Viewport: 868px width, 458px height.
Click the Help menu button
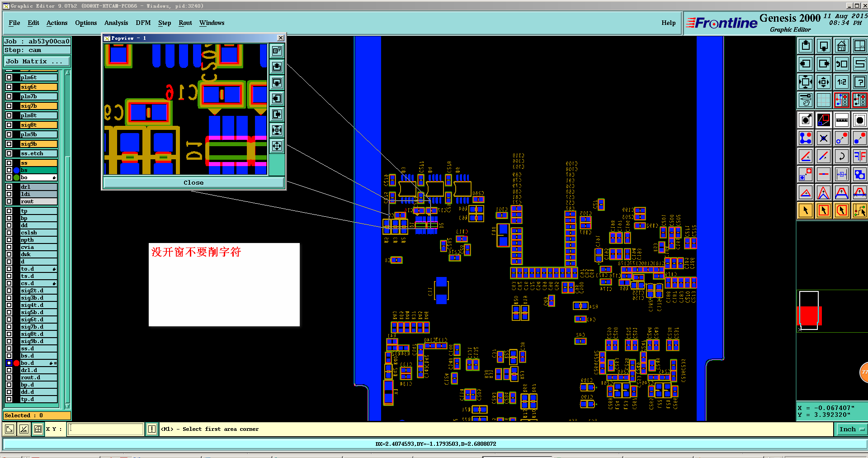click(669, 23)
